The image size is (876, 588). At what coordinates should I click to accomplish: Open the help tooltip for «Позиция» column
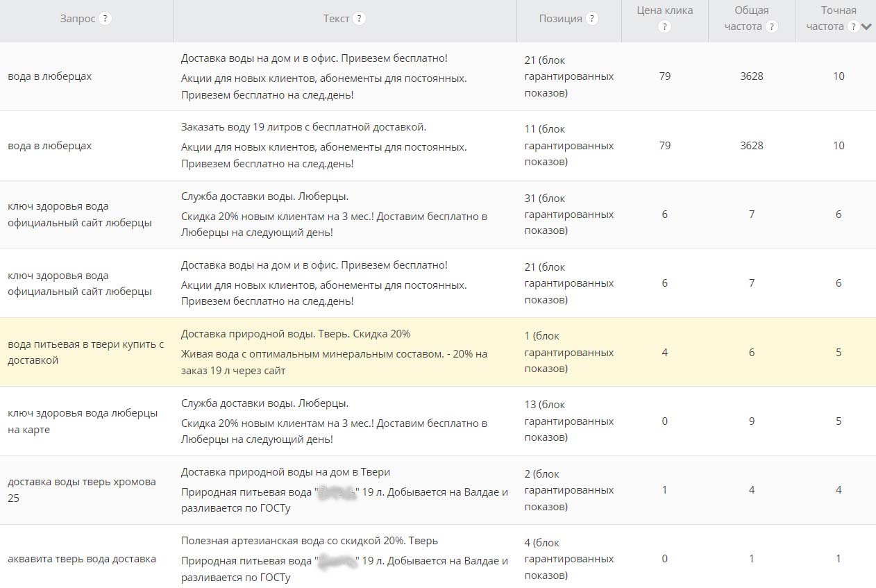[x=592, y=18]
